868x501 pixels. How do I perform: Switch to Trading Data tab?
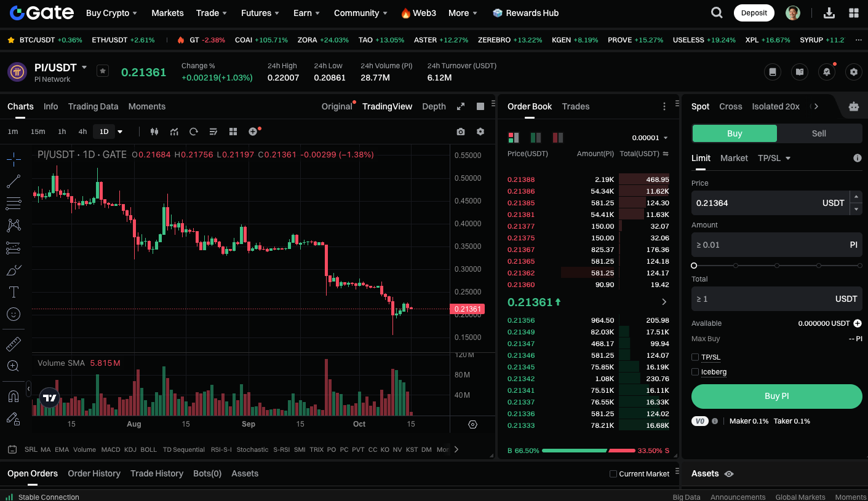point(93,106)
